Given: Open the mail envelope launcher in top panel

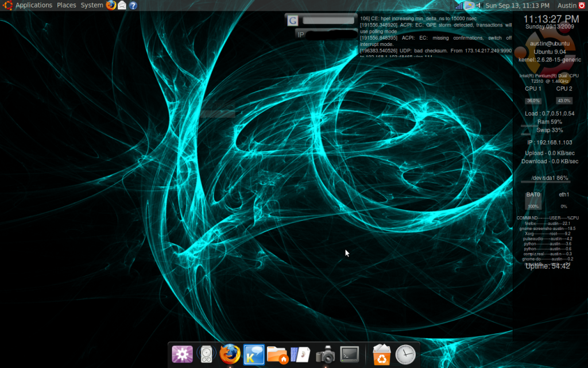Looking at the screenshot, I should [122, 5].
